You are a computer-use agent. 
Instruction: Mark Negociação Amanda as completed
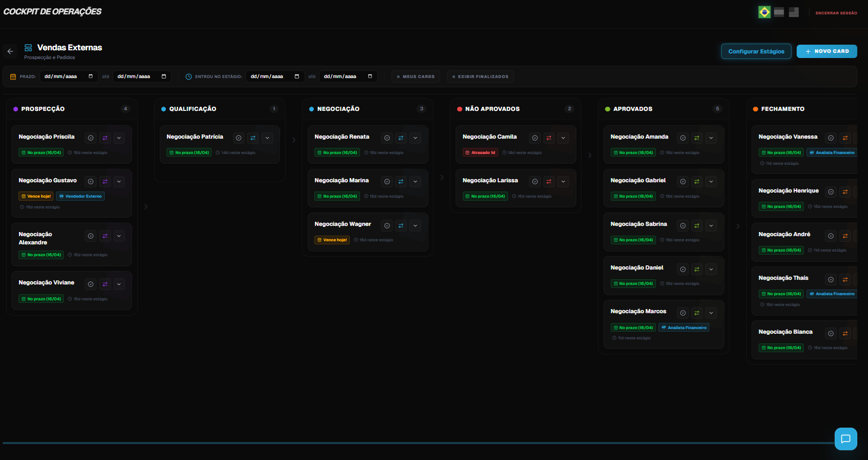[683, 138]
